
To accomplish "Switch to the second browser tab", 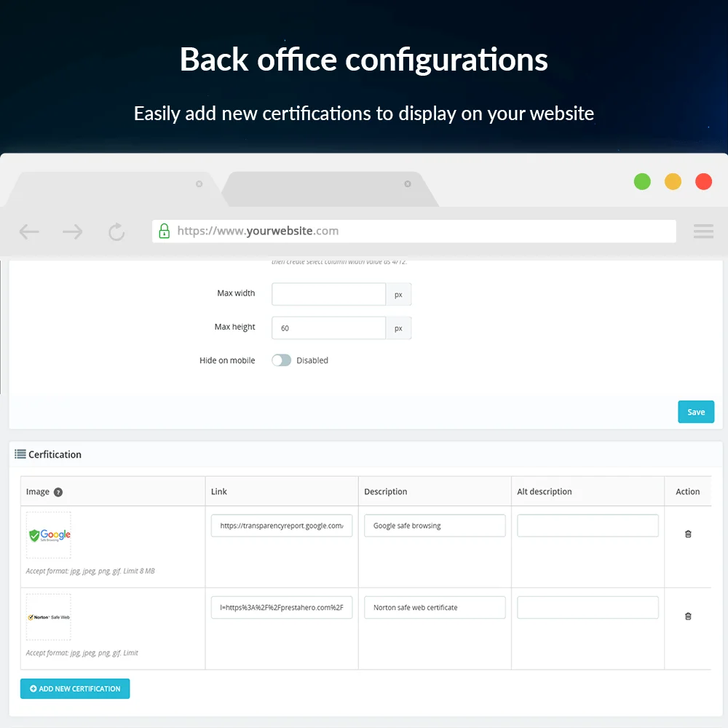I will pos(328,189).
